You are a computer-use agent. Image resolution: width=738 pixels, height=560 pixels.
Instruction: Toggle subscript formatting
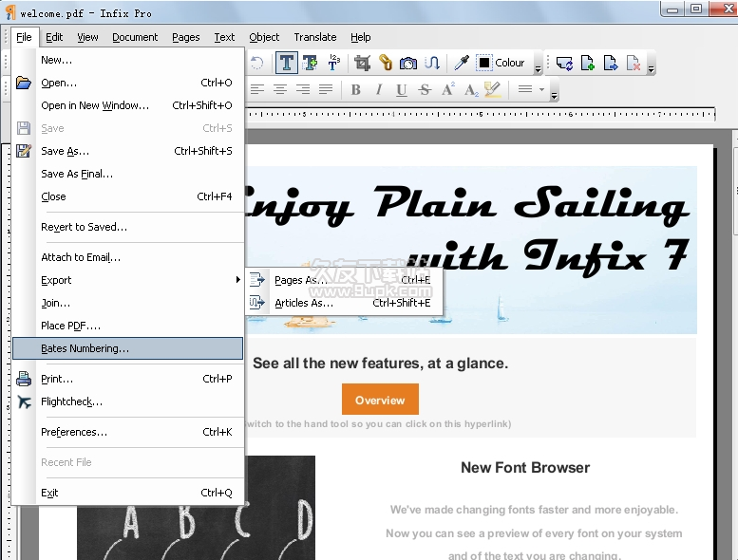pos(471,90)
